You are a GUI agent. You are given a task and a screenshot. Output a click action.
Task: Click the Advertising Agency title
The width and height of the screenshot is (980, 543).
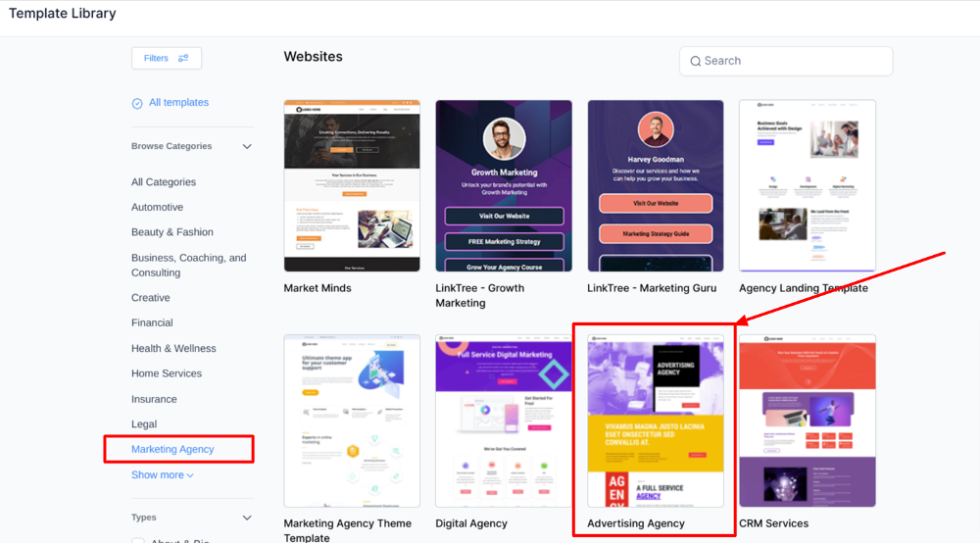click(636, 523)
